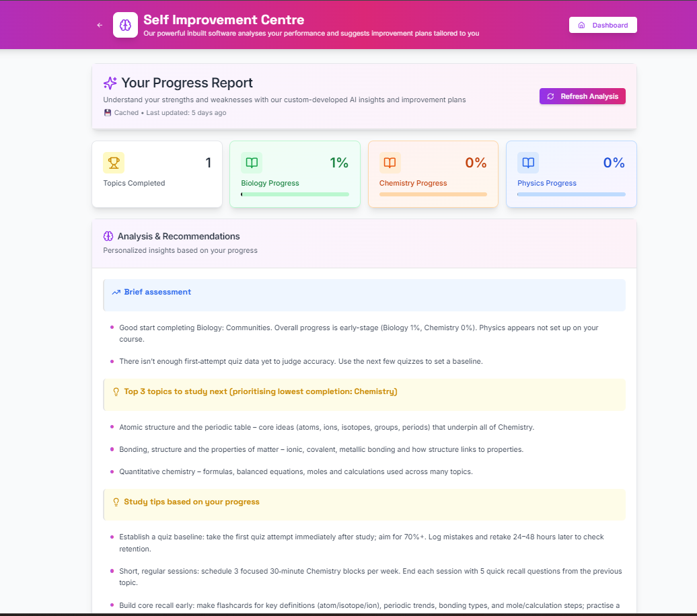697x616 pixels.
Task: Select the Top 3 topics to study next heading
Action: [x=260, y=391]
